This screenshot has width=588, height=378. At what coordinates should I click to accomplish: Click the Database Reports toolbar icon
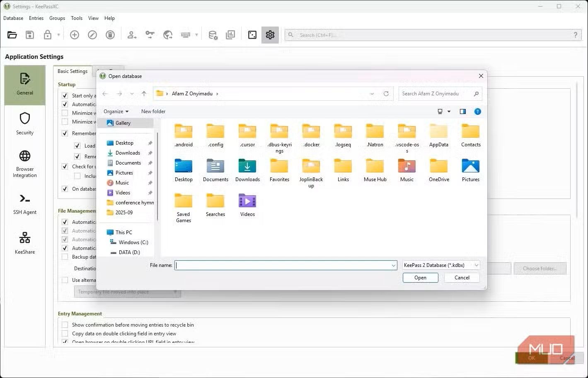pos(230,35)
